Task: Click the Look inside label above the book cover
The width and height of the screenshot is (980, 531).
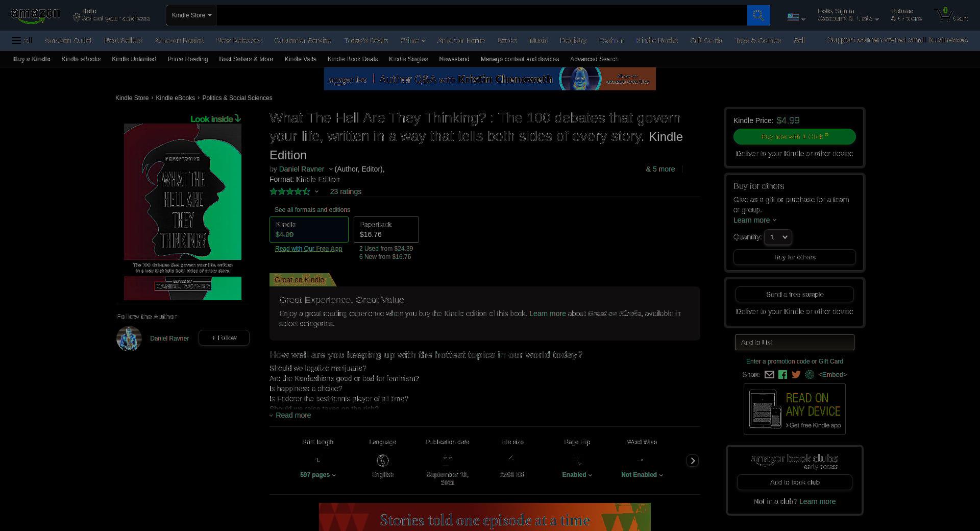Action: point(215,119)
